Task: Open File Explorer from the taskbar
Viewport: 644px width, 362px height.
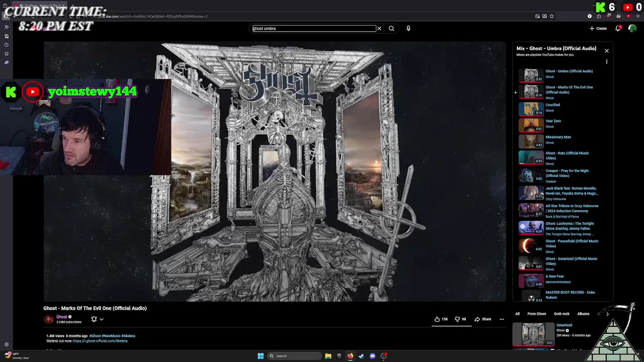Action: pyautogui.click(x=328, y=356)
